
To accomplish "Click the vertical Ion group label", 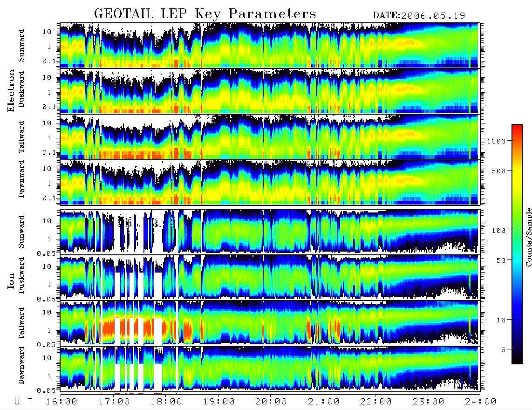I will [x=11, y=280].
